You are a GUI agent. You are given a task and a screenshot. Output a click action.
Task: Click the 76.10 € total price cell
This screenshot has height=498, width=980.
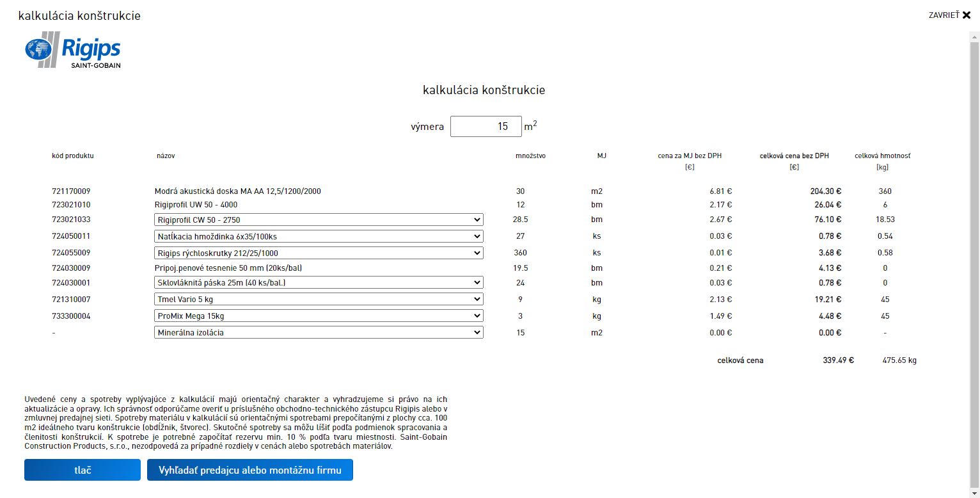(x=828, y=220)
